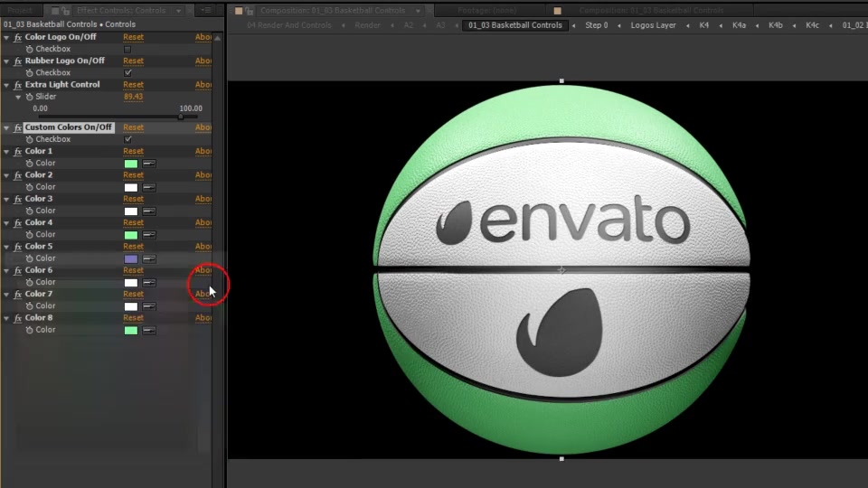Go to the Step 0 composition tab

[596, 25]
